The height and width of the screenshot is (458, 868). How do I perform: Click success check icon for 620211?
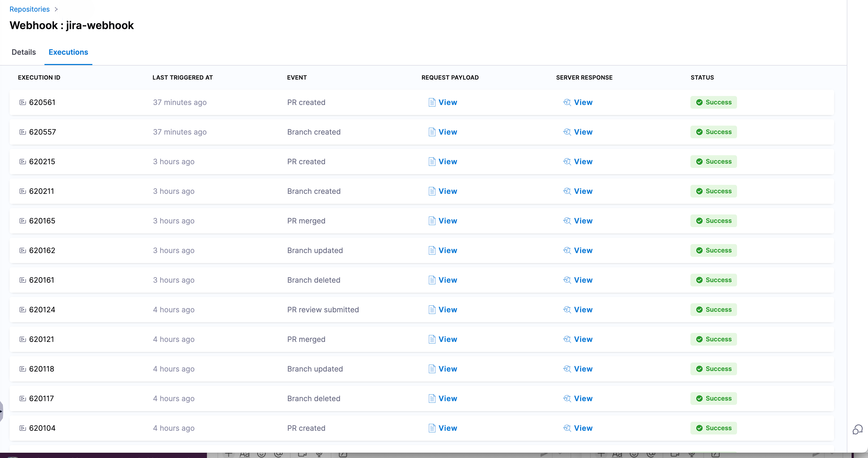(x=699, y=191)
